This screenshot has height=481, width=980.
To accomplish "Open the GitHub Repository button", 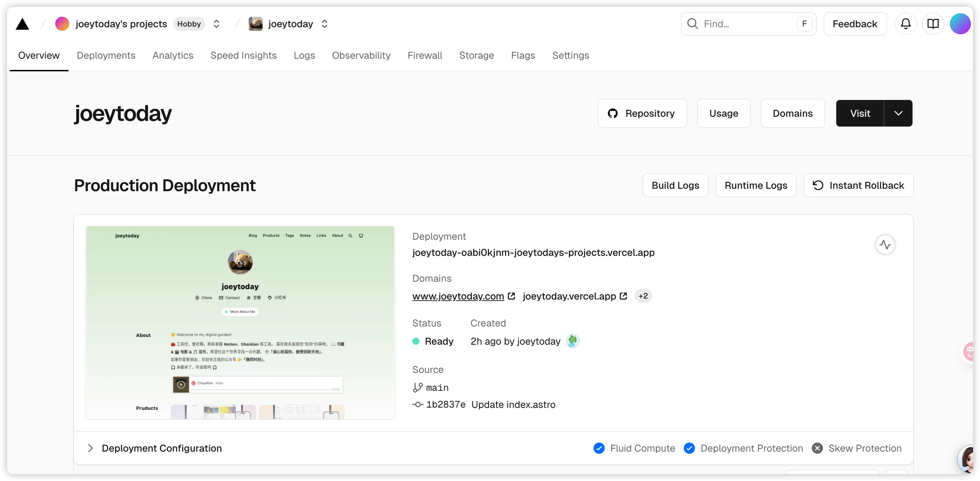I will pyautogui.click(x=642, y=113).
